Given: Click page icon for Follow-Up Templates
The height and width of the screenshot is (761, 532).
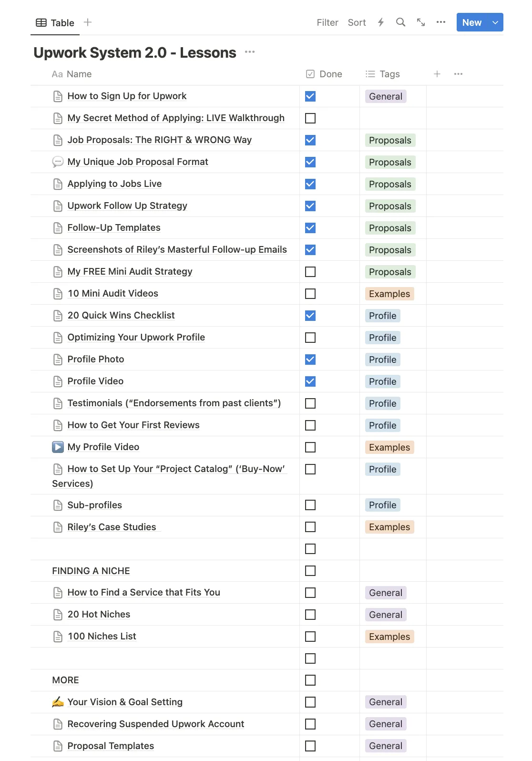Looking at the screenshot, I should coord(58,228).
